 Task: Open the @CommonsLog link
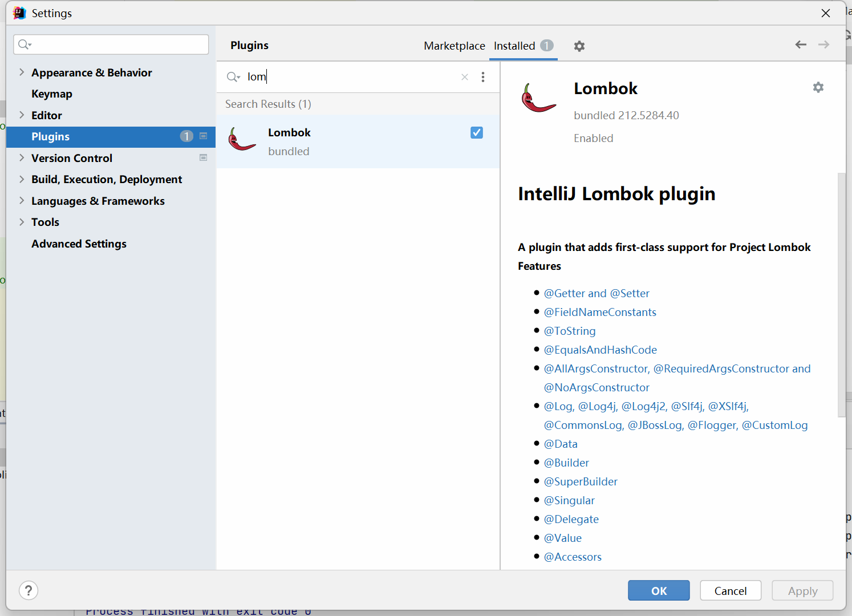coord(583,425)
